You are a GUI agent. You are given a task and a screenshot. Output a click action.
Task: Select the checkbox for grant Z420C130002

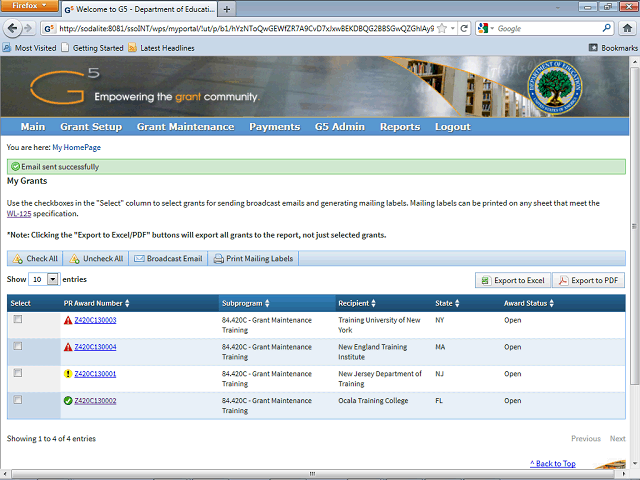point(18,400)
